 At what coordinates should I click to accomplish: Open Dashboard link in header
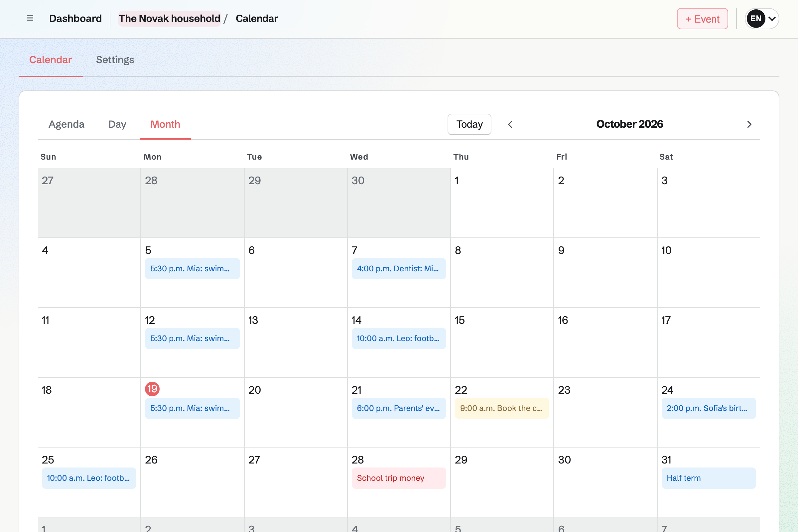click(x=75, y=19)
